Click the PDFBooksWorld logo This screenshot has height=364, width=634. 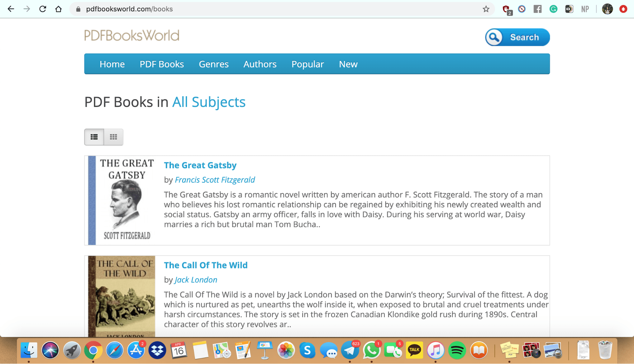132,35
